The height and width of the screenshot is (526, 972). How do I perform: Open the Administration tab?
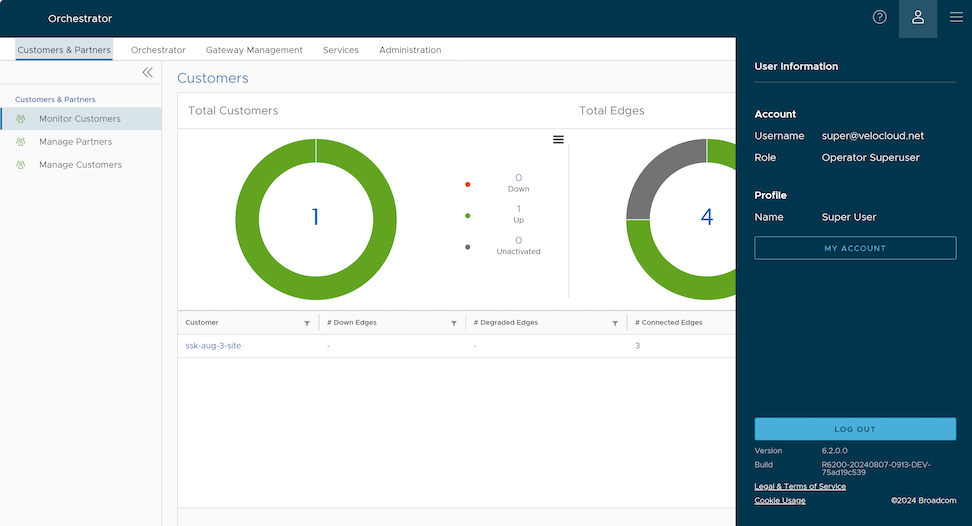pos(409,50)
